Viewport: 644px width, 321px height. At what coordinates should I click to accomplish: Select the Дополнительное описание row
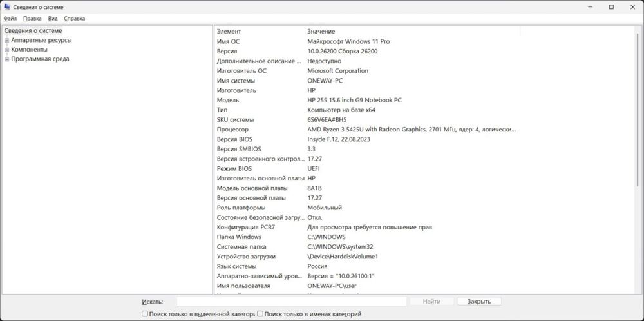click(366, 61)
